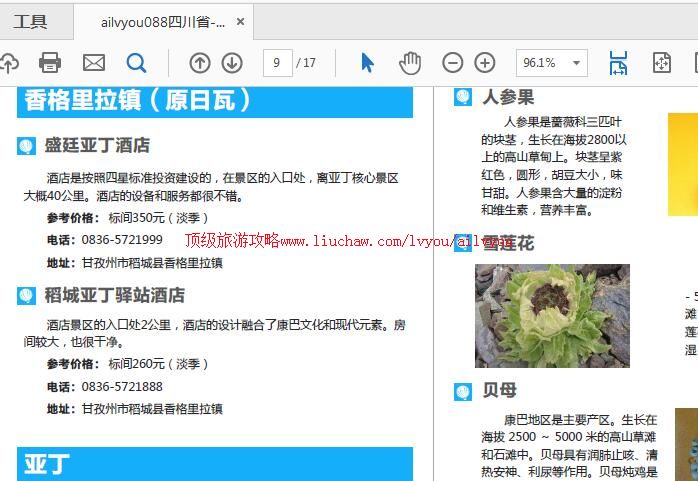698x481 pixels.
Task: Activate the hand pan tool
Action: (410, 63)
